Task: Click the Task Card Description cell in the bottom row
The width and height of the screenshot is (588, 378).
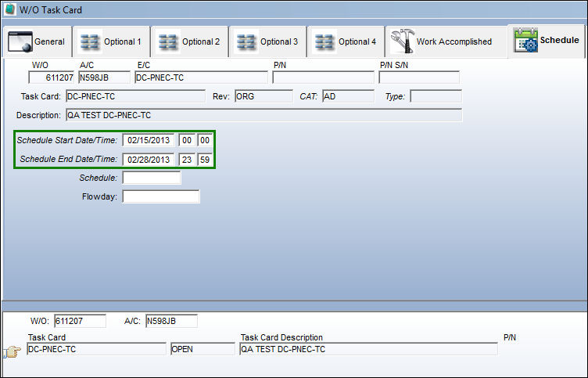Action: pos(368,349)
